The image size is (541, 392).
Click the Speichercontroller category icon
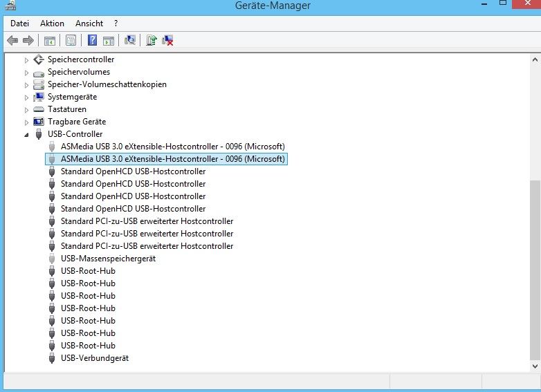[x=39, y=59]
